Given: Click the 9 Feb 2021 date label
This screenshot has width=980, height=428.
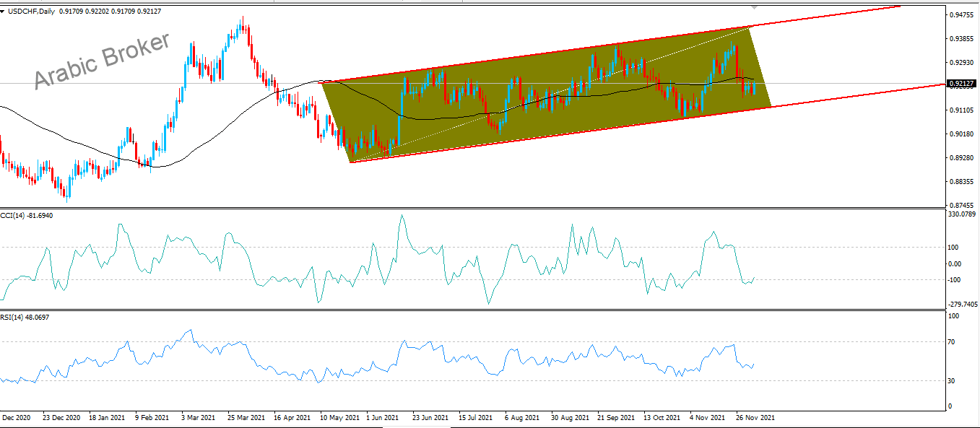Looking at the screenshot, I should coord(153,417).
